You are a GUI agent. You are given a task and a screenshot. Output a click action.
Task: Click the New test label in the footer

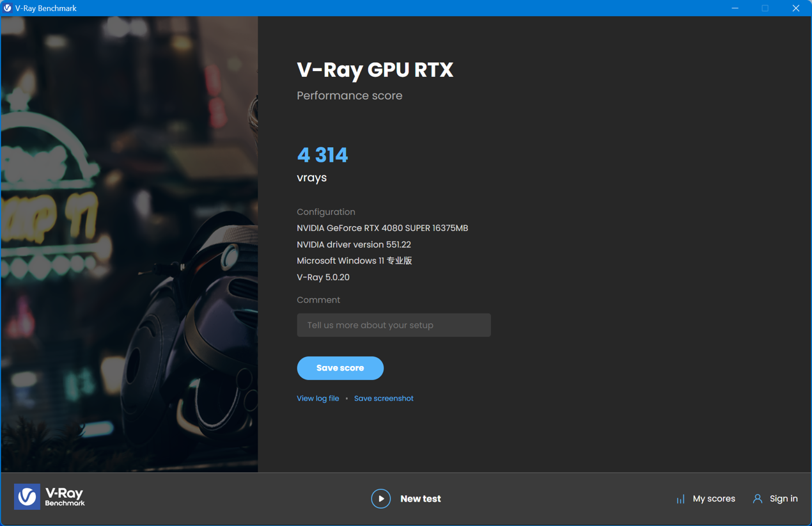coord(420,498)
